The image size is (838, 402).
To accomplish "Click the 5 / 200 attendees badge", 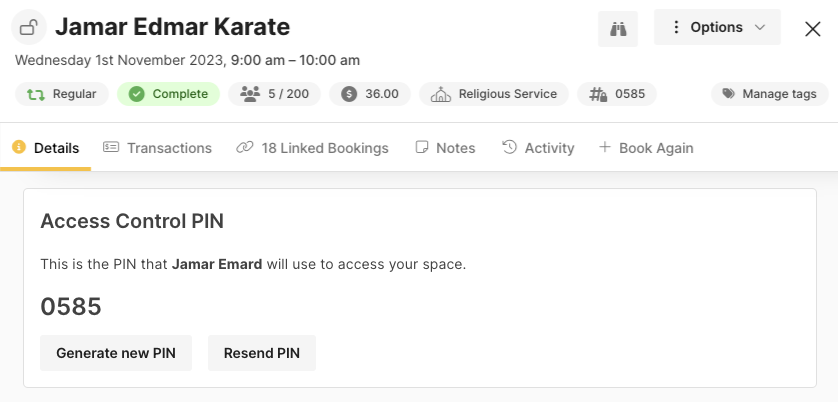I will [274, 94].
